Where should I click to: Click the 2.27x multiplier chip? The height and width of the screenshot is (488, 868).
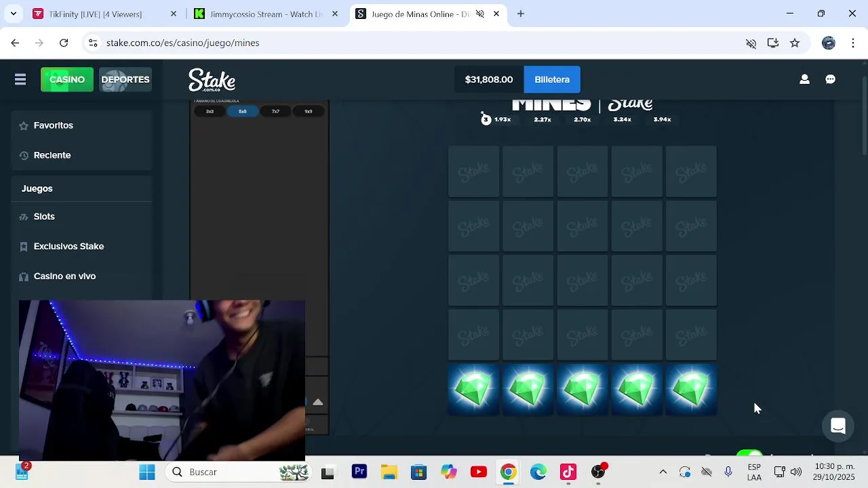[542, 119]
